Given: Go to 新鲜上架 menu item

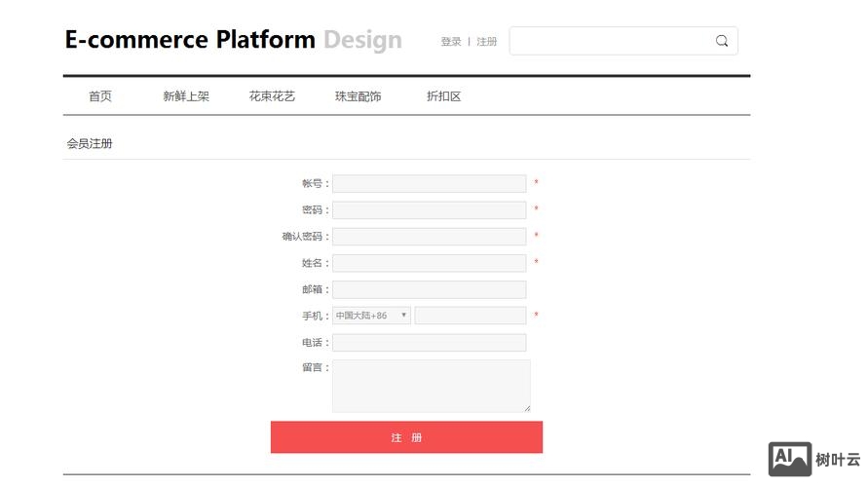Looking at the screenshot, I should coord(186,96).
